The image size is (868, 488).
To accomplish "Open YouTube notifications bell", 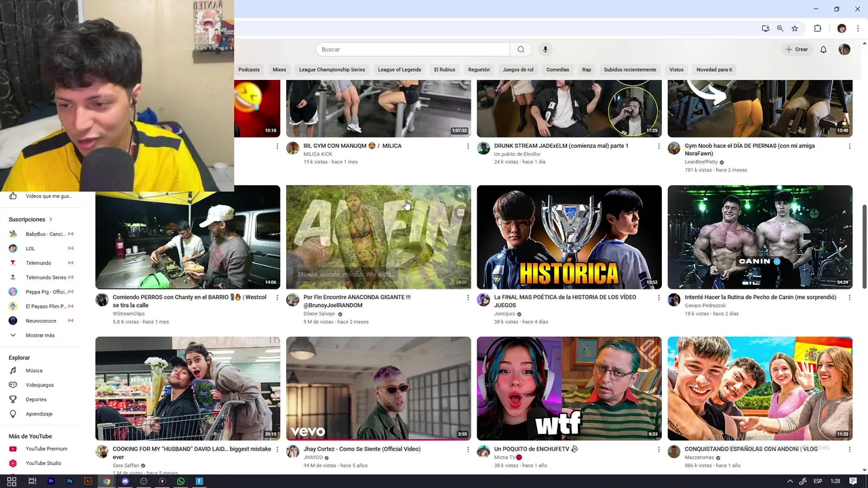I will [x=823, y=49].
